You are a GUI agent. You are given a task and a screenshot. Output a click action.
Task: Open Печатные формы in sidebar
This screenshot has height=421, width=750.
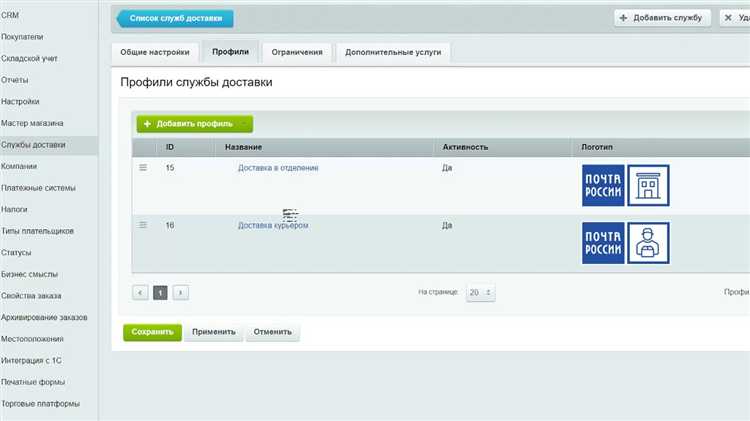pyautogui.click(x=33, y=382)
